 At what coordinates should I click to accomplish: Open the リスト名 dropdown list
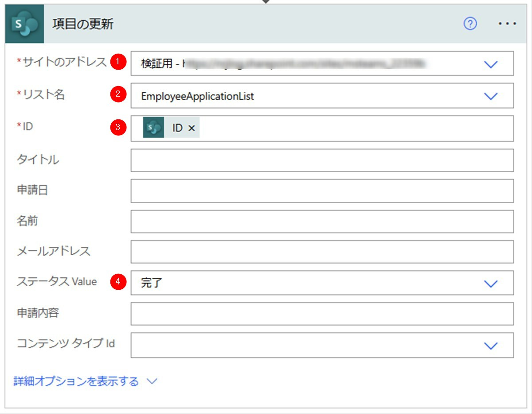click(491, 96)
